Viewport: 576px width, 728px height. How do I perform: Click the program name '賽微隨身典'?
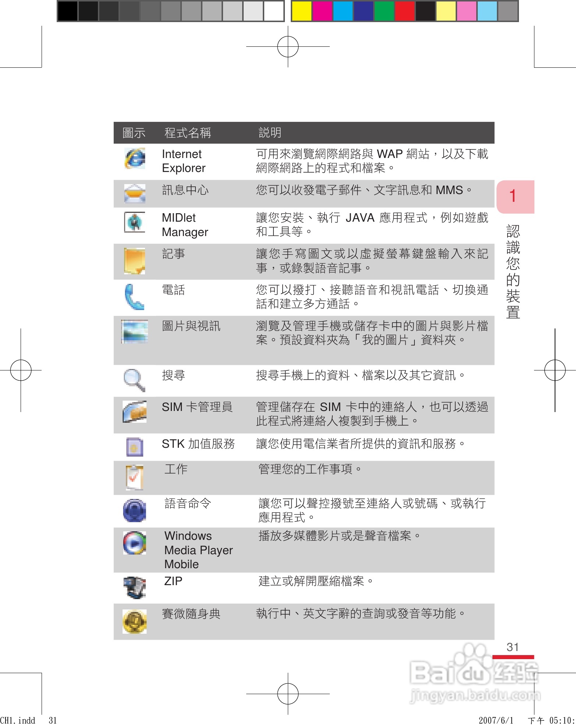click(191, 613)
